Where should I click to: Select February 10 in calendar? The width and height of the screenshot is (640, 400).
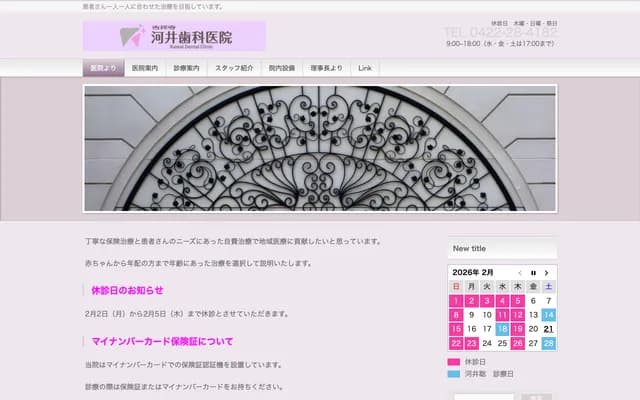point(487,315)
